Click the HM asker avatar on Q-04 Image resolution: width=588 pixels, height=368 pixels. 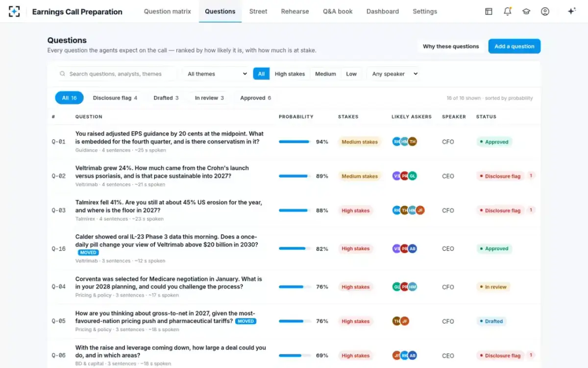tap(413, 287)
